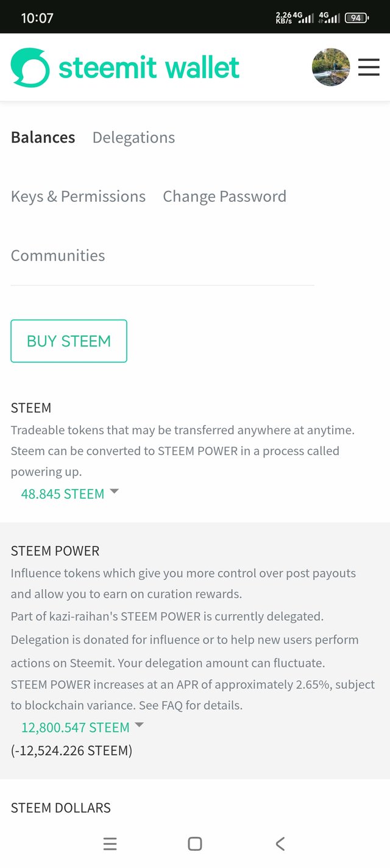
Task: Tap the 4G signal strength indicator
Action: point(305,18)
